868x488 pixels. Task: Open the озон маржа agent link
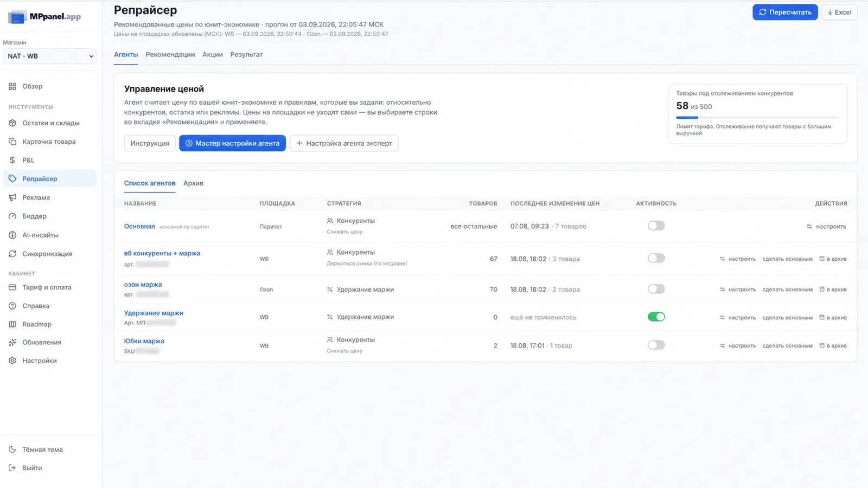[x=143, y=284]
